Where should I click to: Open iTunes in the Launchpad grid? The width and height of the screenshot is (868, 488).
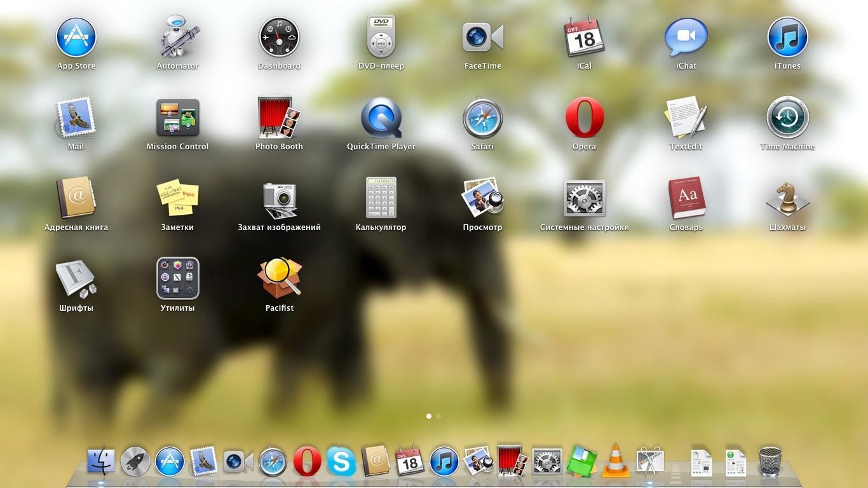tap(788, 37)
